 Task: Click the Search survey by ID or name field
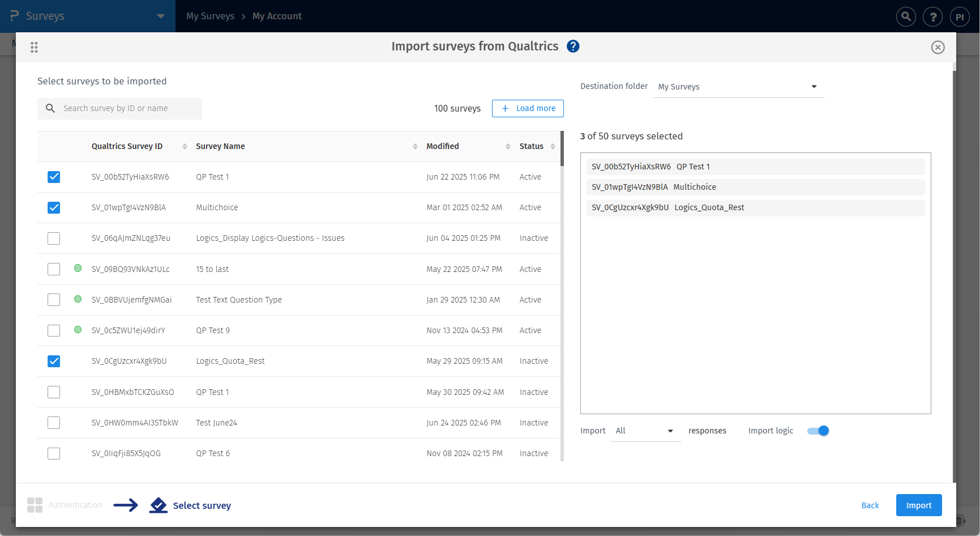point(119,108)
